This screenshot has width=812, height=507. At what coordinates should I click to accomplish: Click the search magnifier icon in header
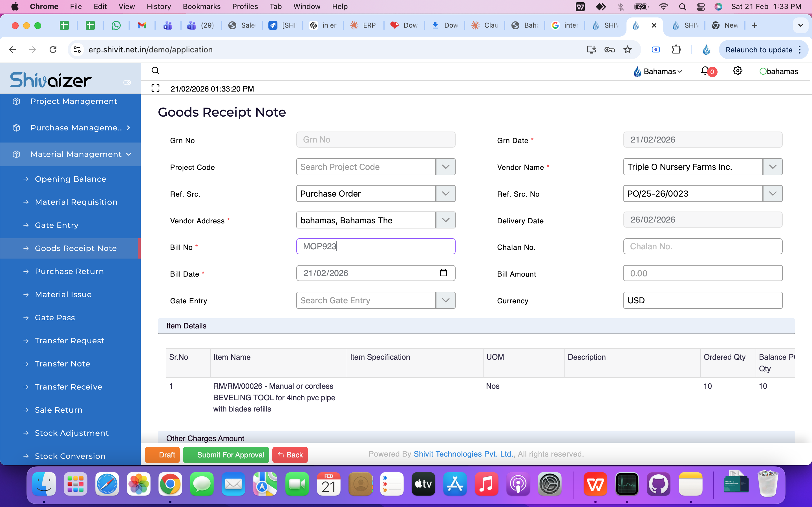tap(155, 71)
